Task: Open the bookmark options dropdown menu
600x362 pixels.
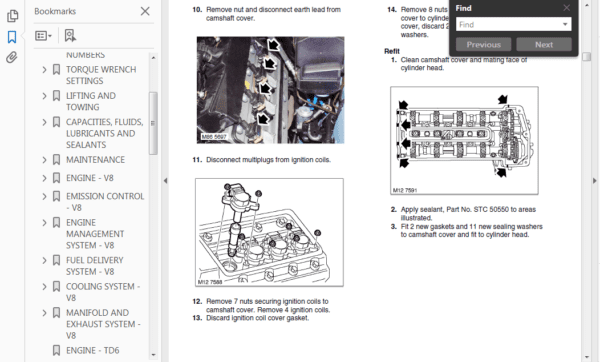Action: click(43, 36)
